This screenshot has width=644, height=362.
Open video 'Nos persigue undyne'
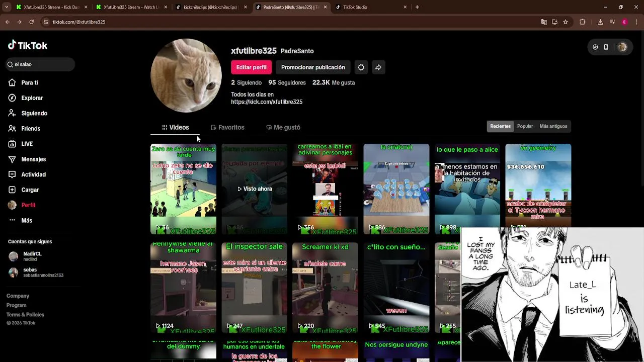[x=396, y=351]
